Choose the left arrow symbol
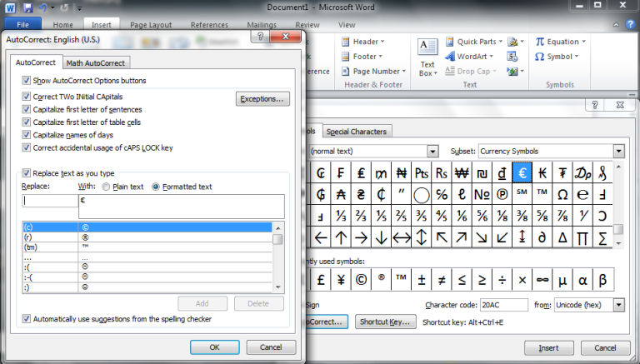Image resolution: width=640 pixels, height=364 pixels. 321,237
